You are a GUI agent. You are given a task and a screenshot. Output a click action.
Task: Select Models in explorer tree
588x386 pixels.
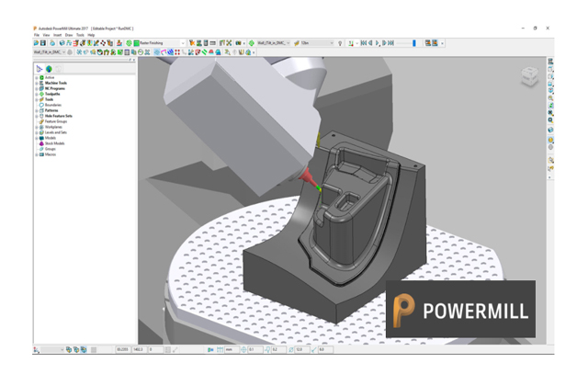(x=51, y=138)
